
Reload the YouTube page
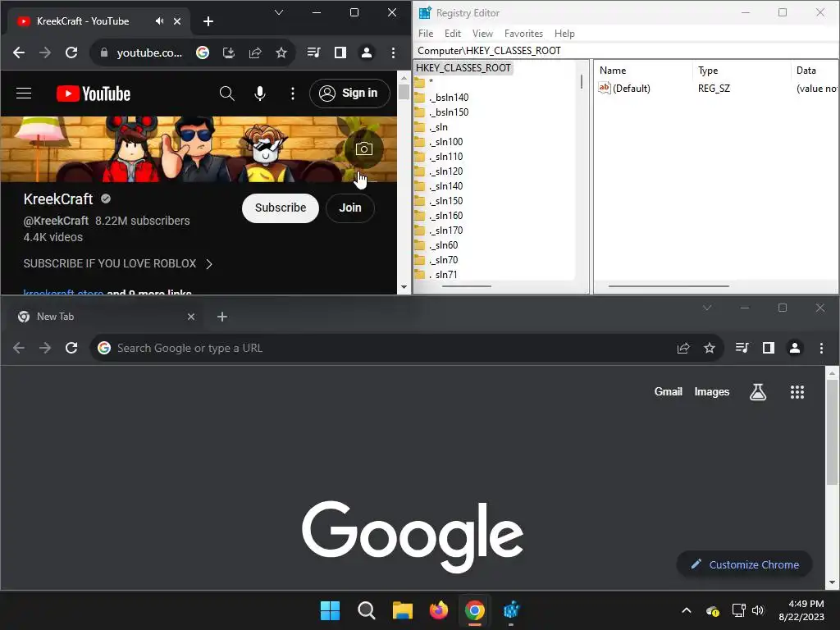coord(71,52)
